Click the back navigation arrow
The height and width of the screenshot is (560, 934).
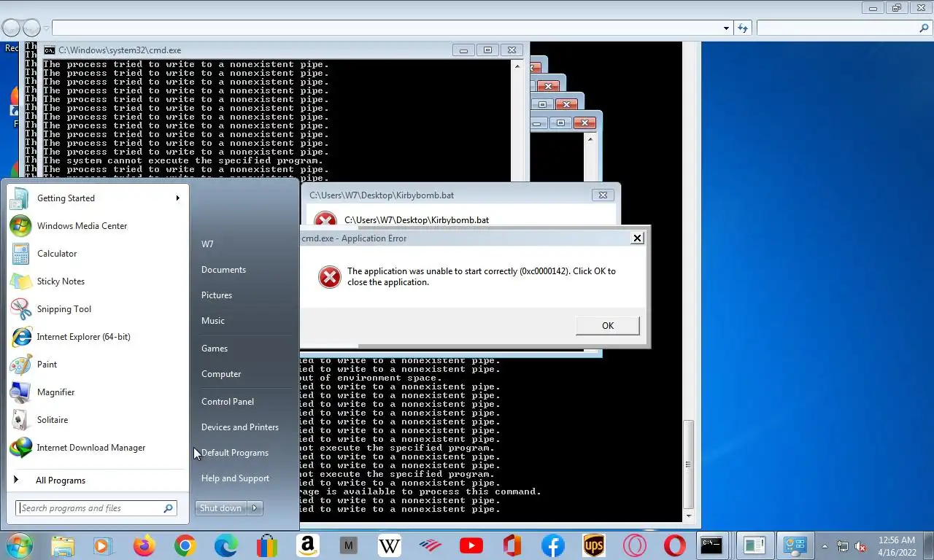click(10, 28)
